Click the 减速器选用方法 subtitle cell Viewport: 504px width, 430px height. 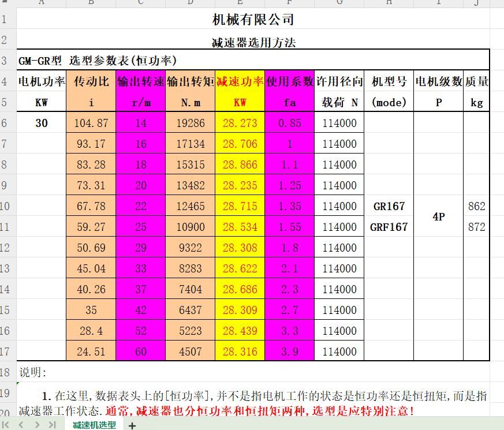point(253,42)
